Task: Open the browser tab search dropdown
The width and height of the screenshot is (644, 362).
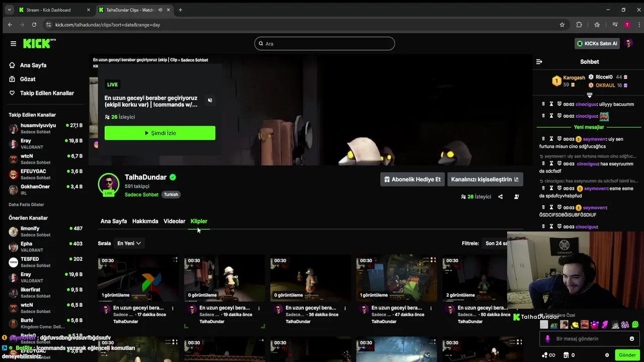Action: [x=9, y=10]
